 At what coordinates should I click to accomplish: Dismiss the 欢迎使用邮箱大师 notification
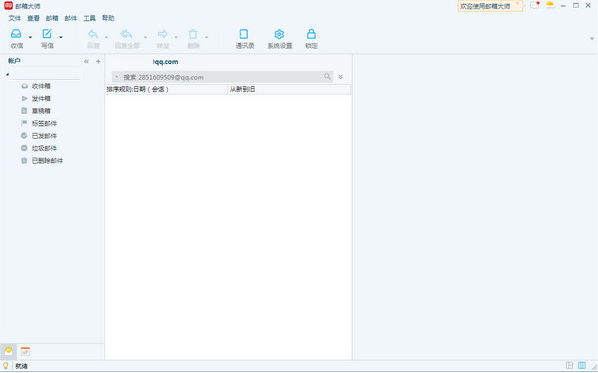pos(518,4)
